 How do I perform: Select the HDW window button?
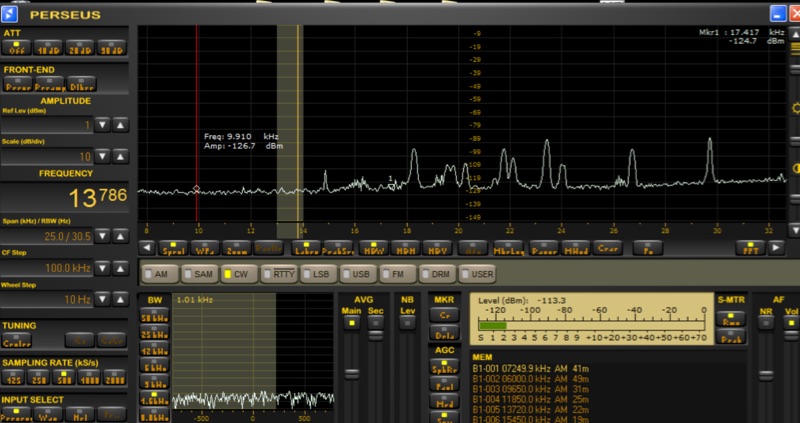pos(373,248)
